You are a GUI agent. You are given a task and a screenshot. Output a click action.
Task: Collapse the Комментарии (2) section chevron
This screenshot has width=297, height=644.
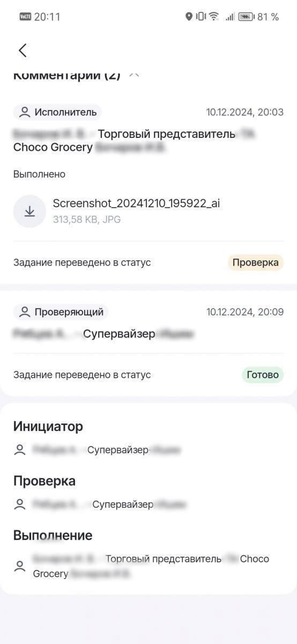(134, 75)
